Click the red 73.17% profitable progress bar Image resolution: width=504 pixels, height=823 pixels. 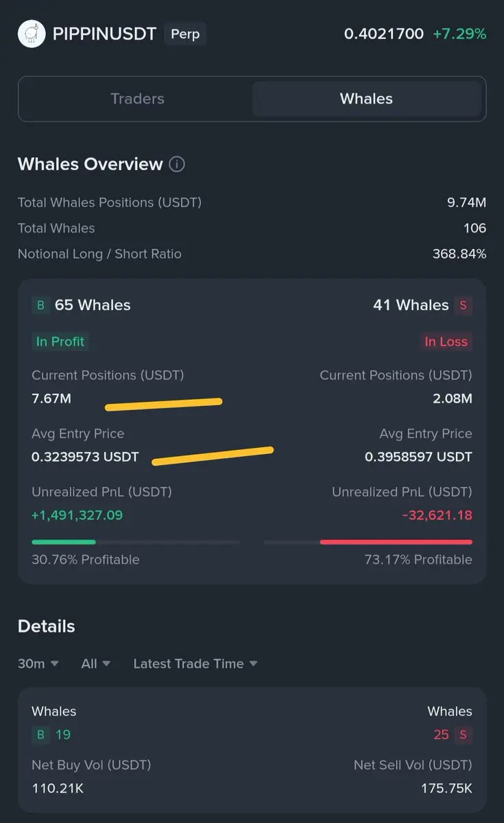pyautogui.click(x=396, y=542)
